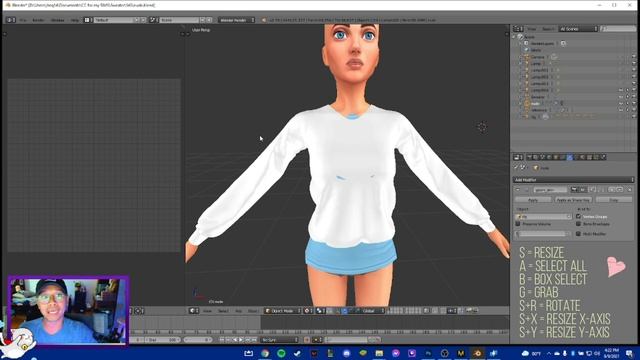Open the All Scenes outliner dropdown
The width and height of the screenshot is (640, 360).
[579, 29]
